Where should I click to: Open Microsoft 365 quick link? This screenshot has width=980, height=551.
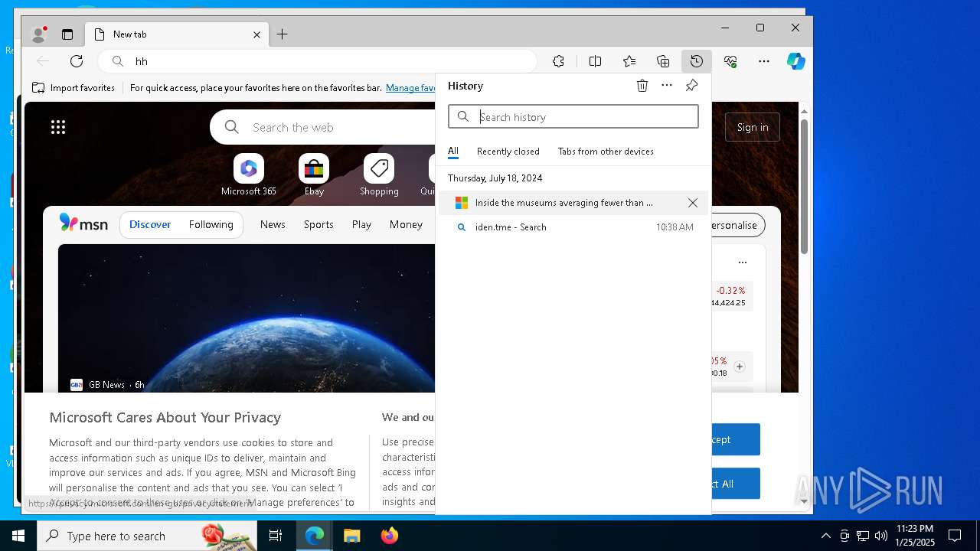pos(249,175)
